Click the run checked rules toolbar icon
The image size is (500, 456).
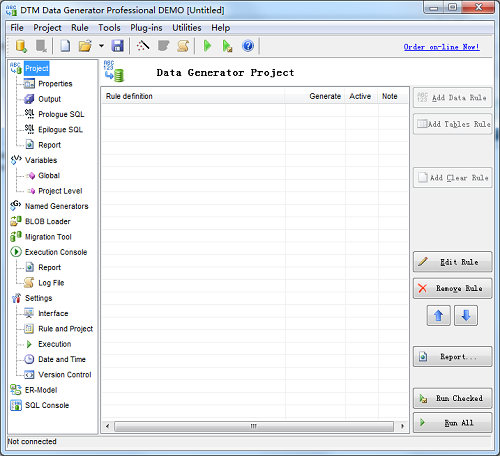[x=227, y=46]
